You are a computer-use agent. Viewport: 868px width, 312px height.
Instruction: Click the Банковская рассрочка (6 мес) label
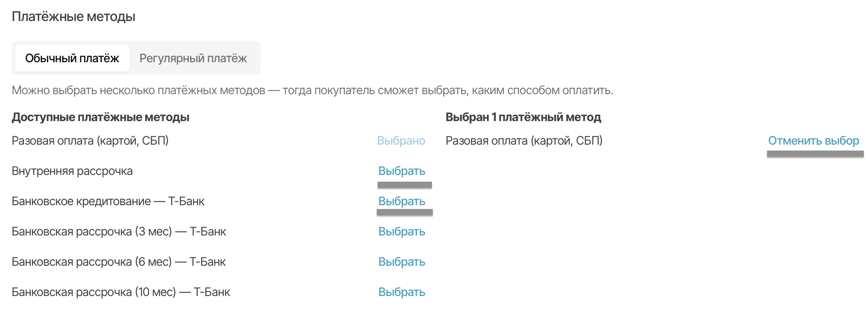[x=119, y=262]
